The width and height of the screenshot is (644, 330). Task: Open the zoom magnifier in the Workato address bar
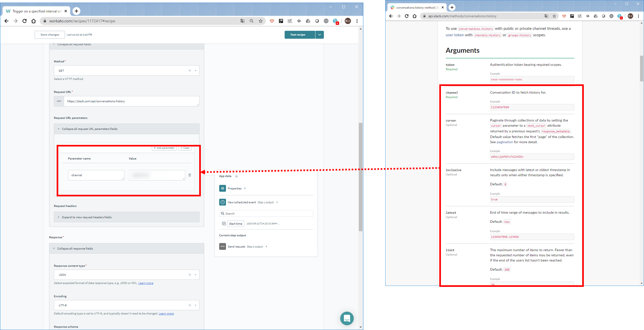click(x=252, y=21)
